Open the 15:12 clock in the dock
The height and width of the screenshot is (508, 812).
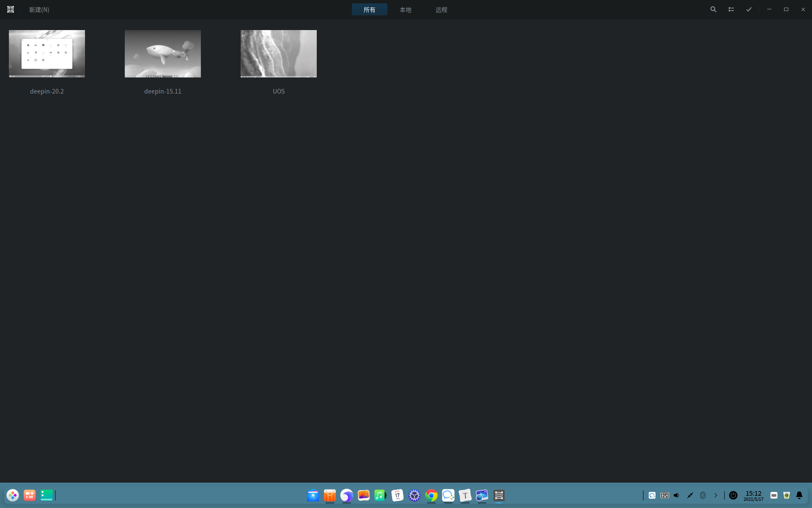[754, 496]
